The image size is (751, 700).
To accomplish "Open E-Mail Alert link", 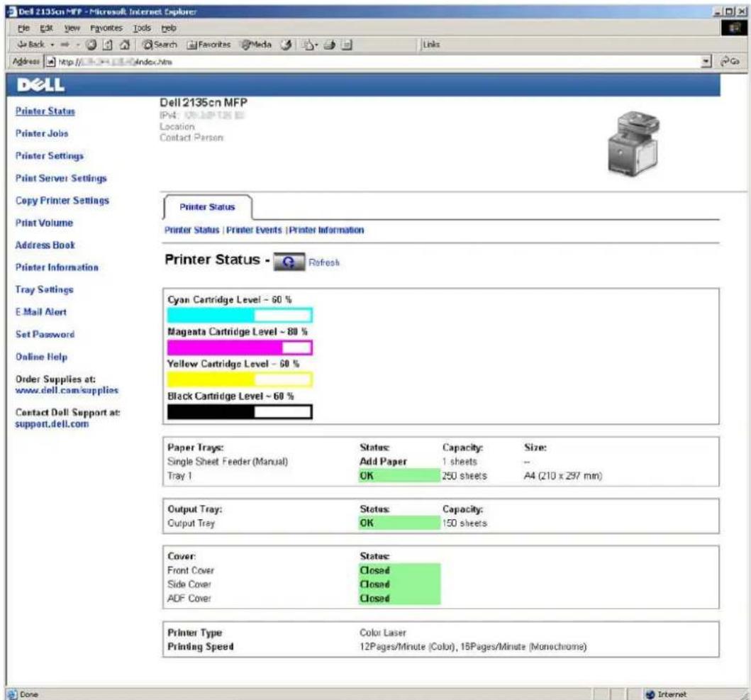I will [x=40, y=312].
